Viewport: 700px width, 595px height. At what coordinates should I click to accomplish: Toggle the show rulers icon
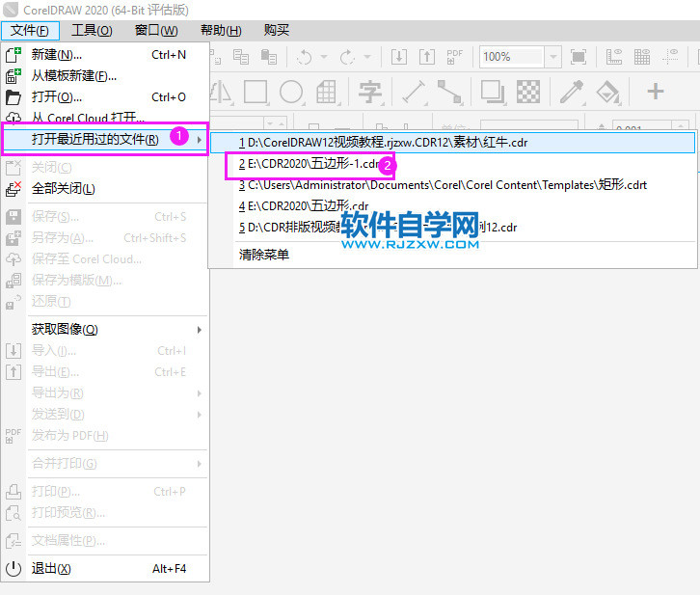tap(614, 57)
